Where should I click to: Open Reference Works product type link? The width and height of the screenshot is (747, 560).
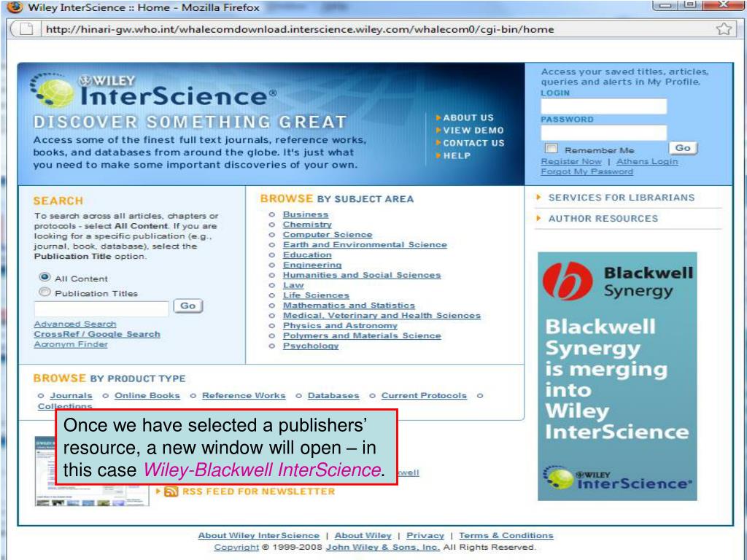click(x=244, y=395)
